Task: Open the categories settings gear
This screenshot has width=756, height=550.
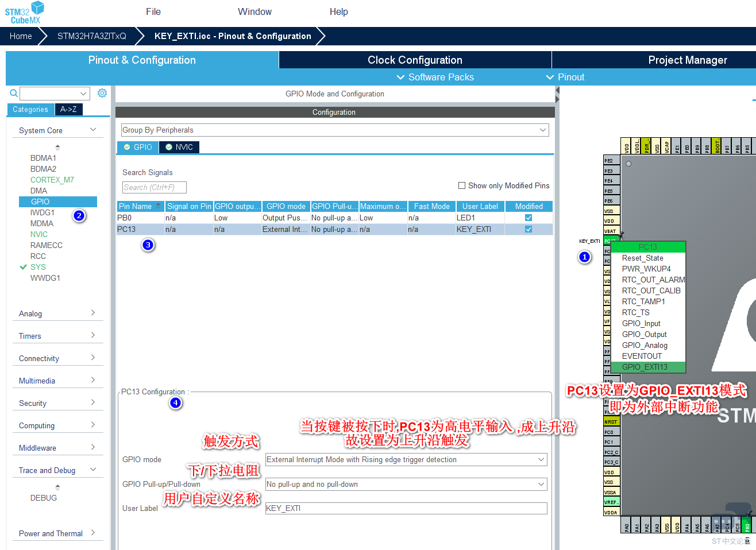Action: (x=102, y=93)
